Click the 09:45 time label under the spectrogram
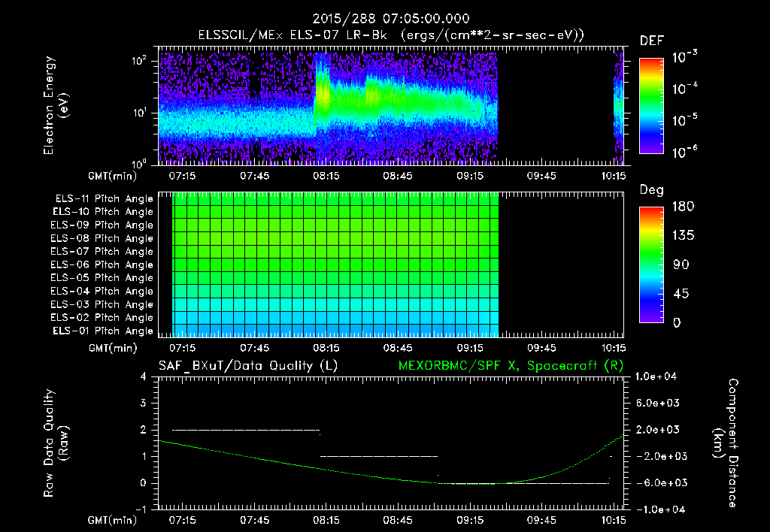Viewport: 770px width, 532px height. coord(541,175)
